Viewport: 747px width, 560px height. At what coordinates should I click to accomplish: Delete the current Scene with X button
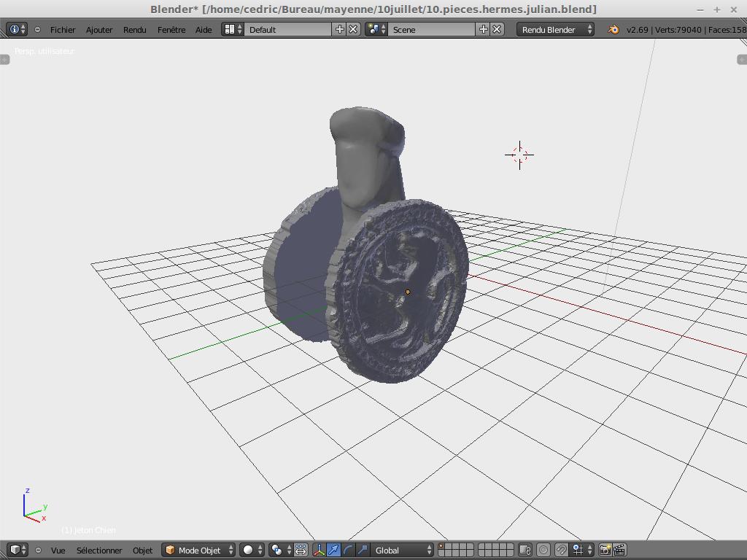click(x=497, y=29)
